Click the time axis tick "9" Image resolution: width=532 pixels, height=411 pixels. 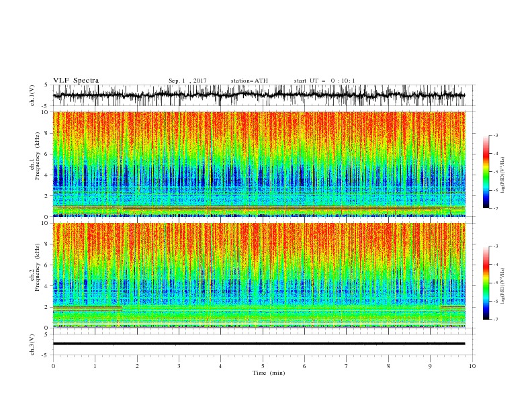[x=430, y=366]
